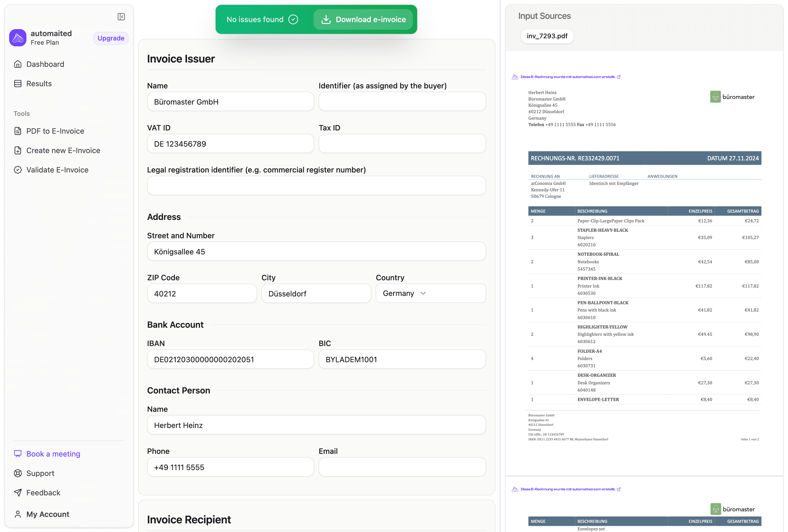
Task: Click the Download e-invoice button
Action: pos(363,19)
